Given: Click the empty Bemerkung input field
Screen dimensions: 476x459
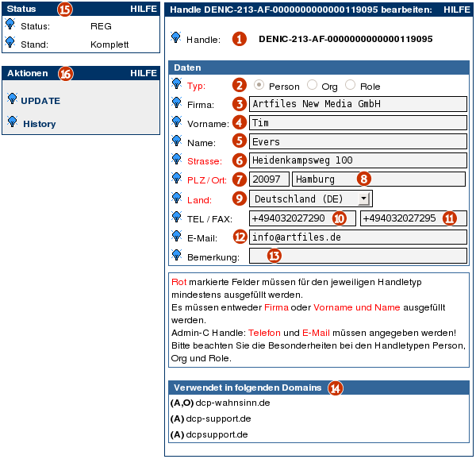Looking at the screenshot, I should coord(358,256).
